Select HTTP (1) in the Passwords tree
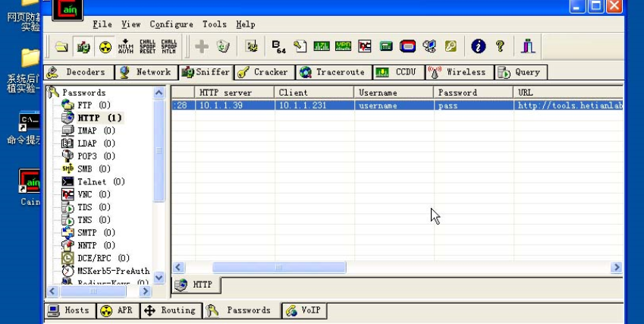The image size is (644, 324). pyautogui.click(x=100, y=118)
